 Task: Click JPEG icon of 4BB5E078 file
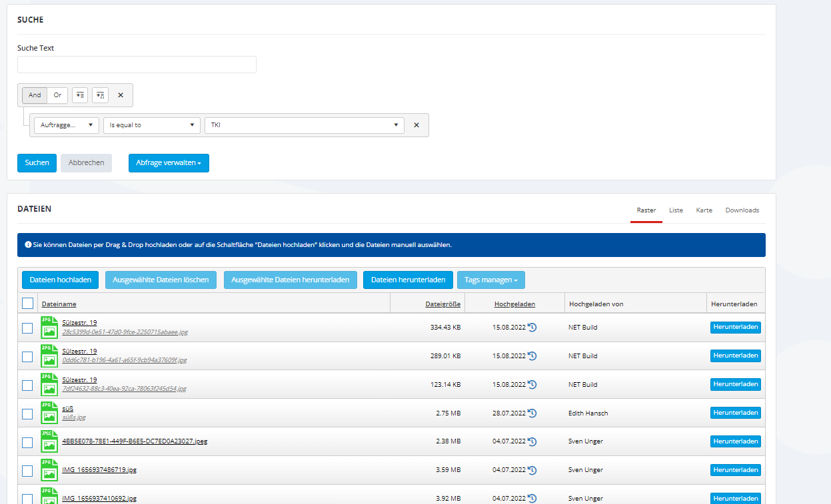point(49,441)
